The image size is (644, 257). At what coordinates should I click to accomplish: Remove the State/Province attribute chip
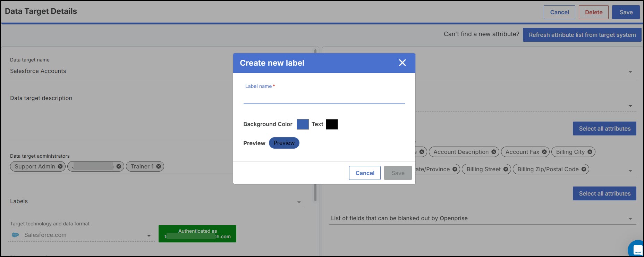455,169
